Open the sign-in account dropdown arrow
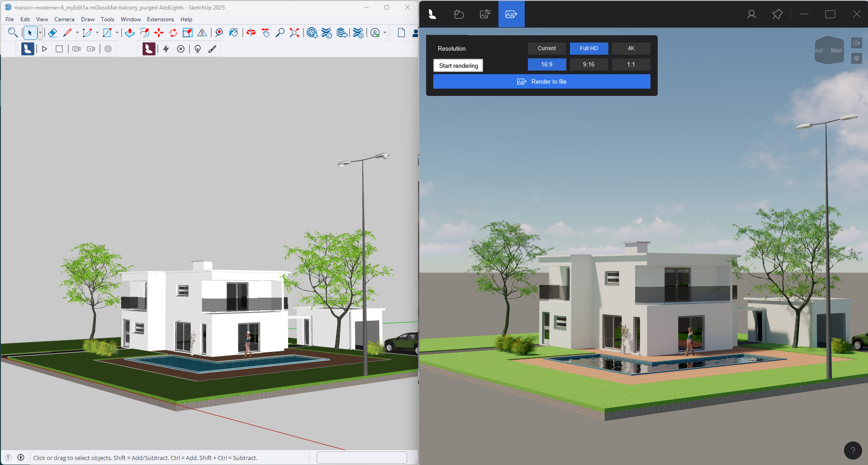 [x=385, y=33]
